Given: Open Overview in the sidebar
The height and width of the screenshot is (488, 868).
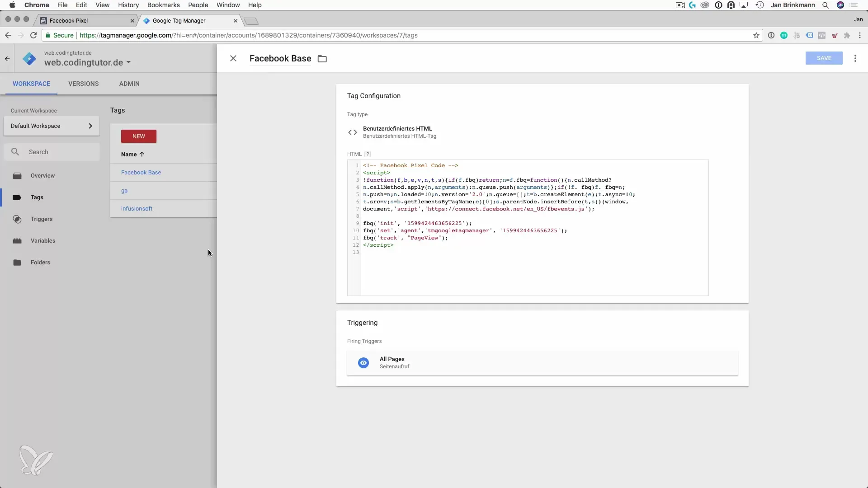Looking at the screenshot, I should tap(42, 176).
